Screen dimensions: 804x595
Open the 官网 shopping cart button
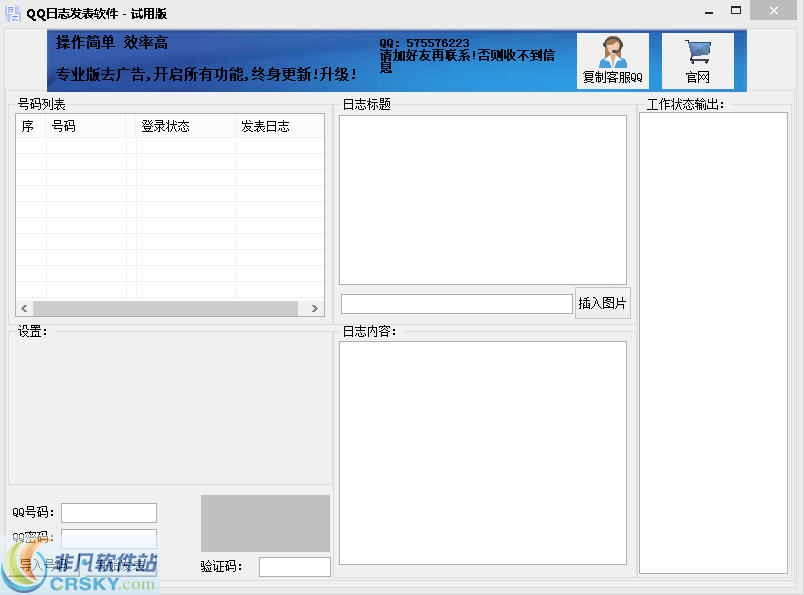pyautogui.click(x=697, y=61)
